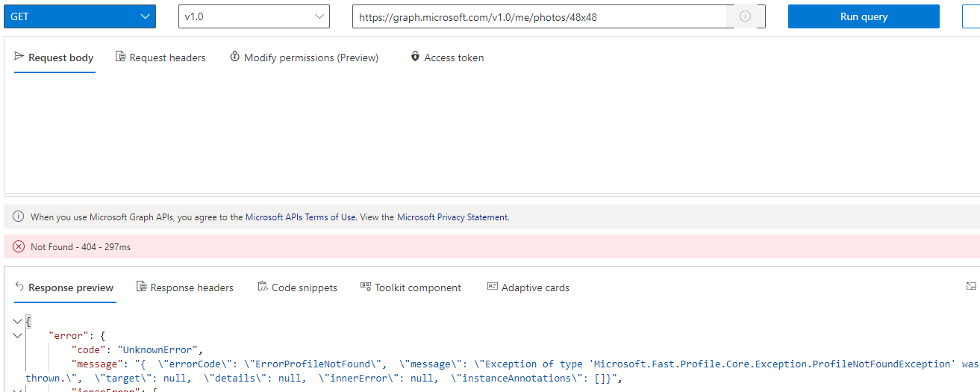
Task: Click the Not Found - 404 - 297ms status text
Action: click(x=81, y=246)
